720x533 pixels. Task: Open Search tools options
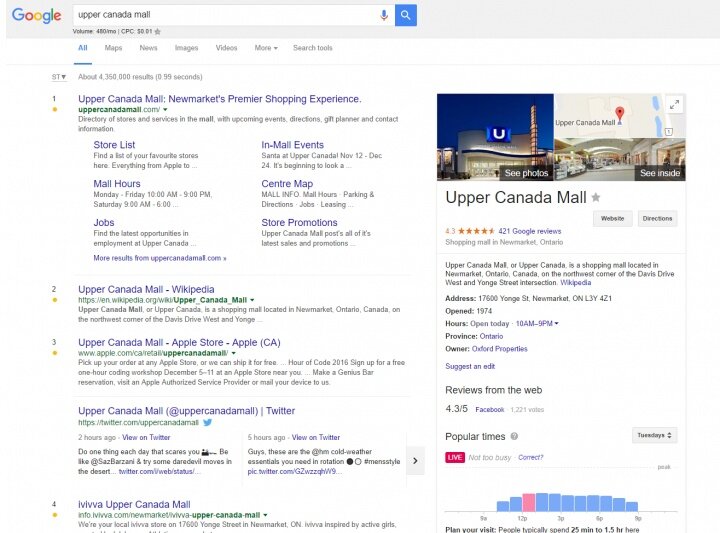[313, 48]
